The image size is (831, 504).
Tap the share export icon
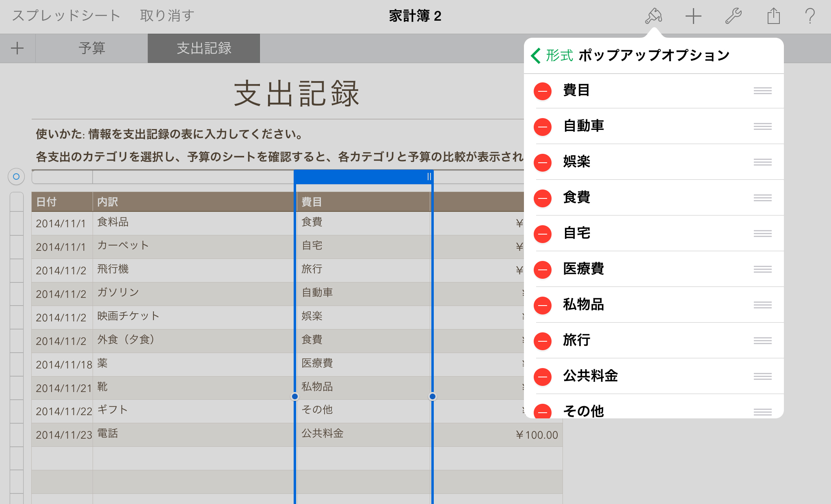[x=773, y=16]
